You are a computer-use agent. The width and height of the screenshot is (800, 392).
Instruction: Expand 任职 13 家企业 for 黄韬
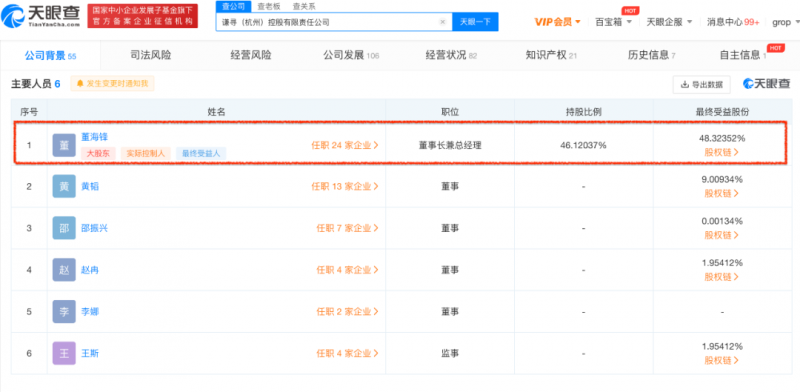pos(345,186)
